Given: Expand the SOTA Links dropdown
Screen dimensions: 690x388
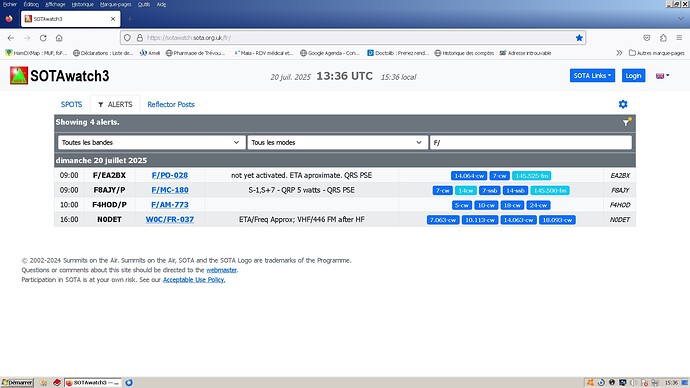Looking at the screenshot, I should pos(592,76).
